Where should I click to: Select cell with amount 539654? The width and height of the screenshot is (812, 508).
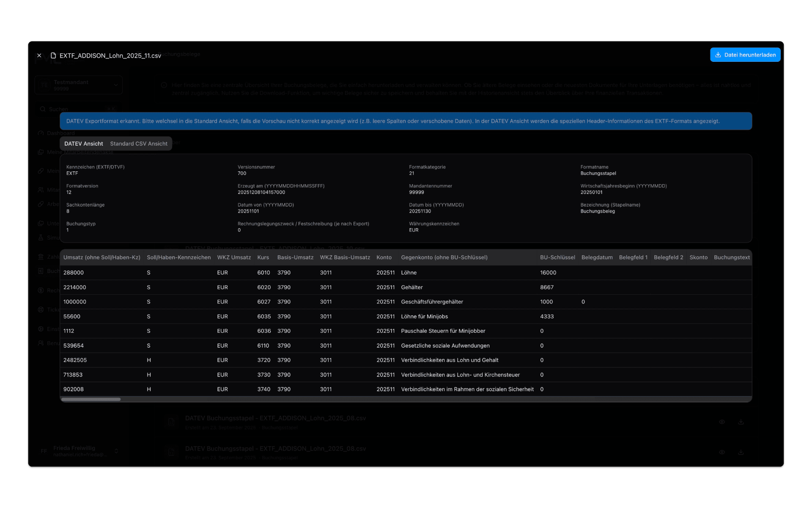[102, 346]
